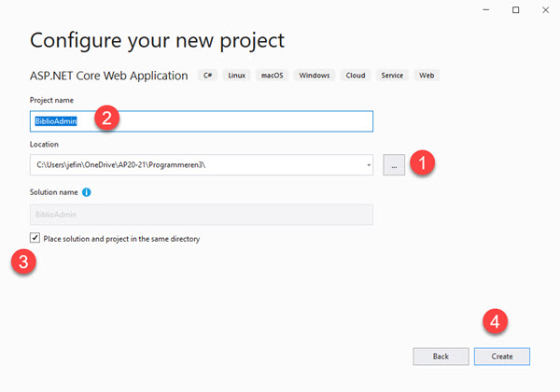Select the macOS tag
Viewport: 560px width, 392px height.
[273, 76]
